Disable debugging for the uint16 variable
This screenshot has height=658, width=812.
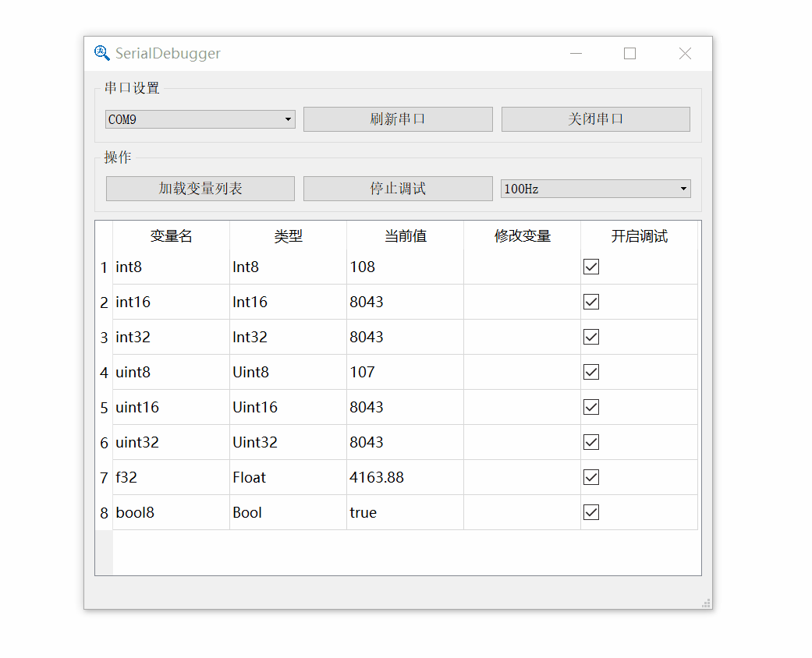pyautogui.click(x=591, y=407)
